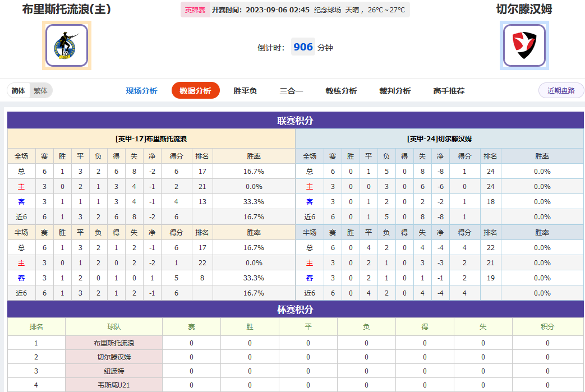Viewport: 585px width, 392px height.
Task: Click [英甲-17]布里斯托流浪 table title
Action: pos(151,139)
